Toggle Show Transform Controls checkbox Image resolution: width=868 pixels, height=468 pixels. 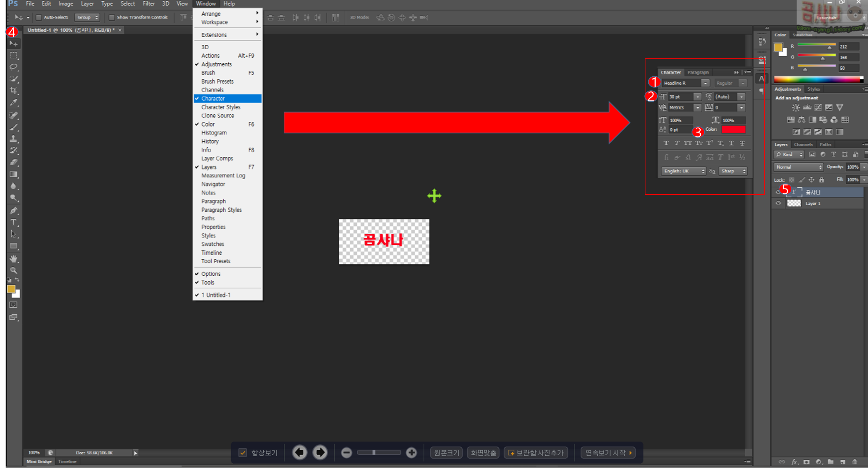[x=111, y=17]
